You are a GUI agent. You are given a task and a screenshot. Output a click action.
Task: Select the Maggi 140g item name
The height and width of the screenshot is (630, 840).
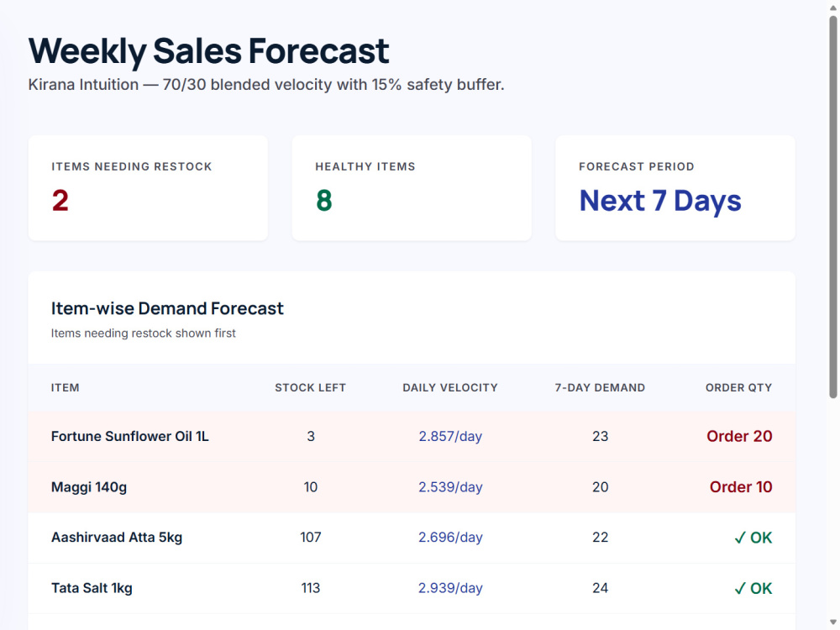pos(89,487)
